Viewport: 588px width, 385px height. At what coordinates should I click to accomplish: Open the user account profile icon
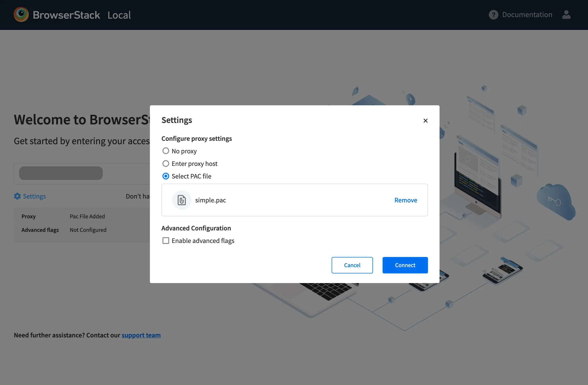tap(566, 14)
